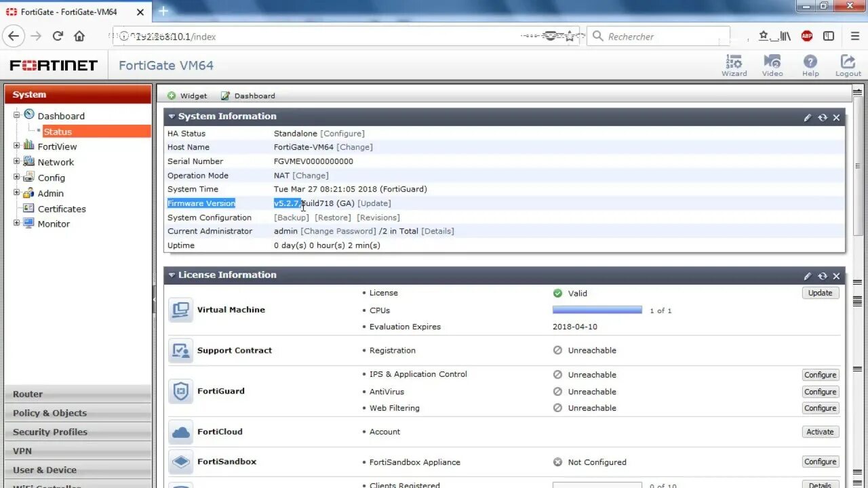Screen dimensions: 868x488
Task: Click Change link for Operation Mode
Action: pyautogui.click(x=311, y=176)
